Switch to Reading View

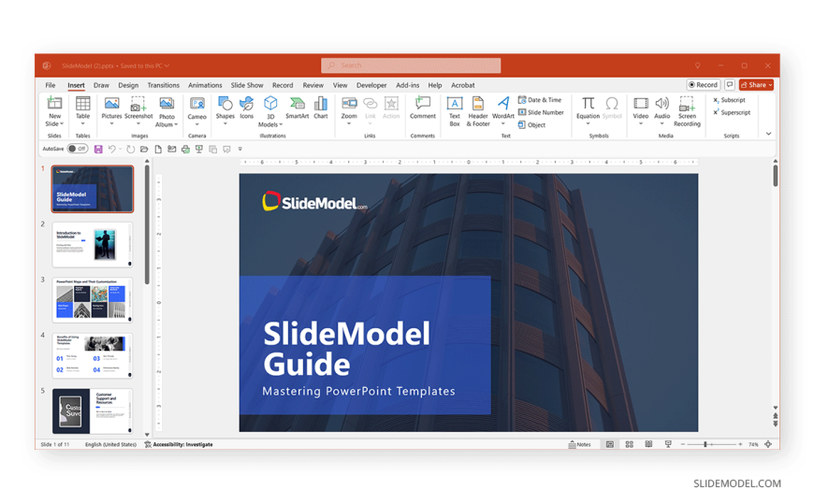pos(648,444)
